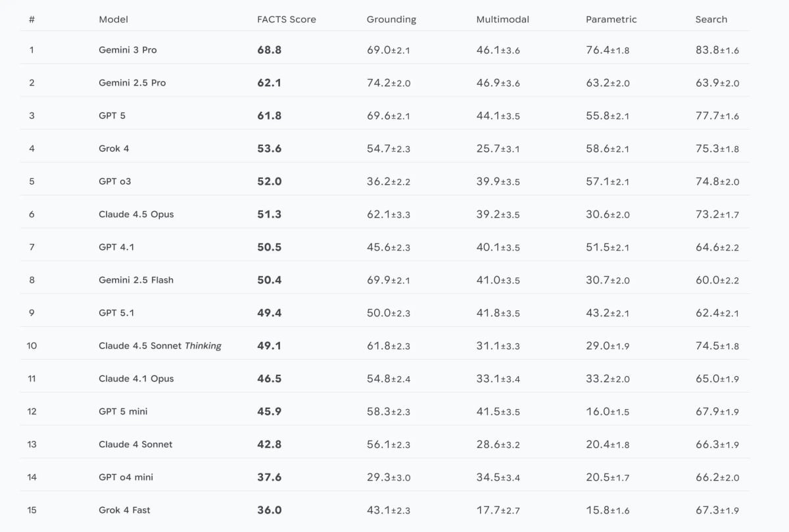789x532 pixels.
Task: Select GPT o4 mini's Grounding score cell
Action: [x=388, y=477]
